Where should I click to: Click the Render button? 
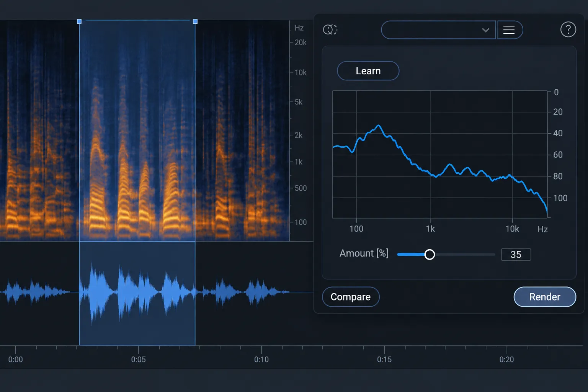coord(544,297)
